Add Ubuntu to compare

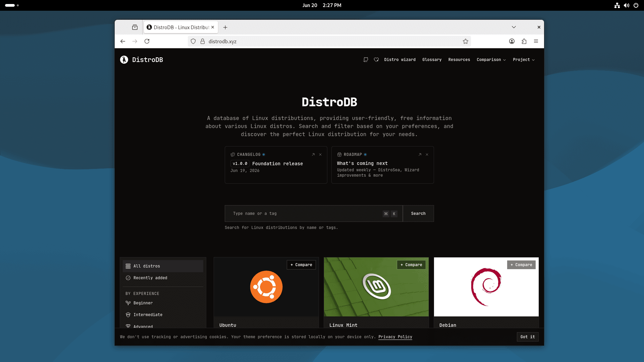[301, 265]
